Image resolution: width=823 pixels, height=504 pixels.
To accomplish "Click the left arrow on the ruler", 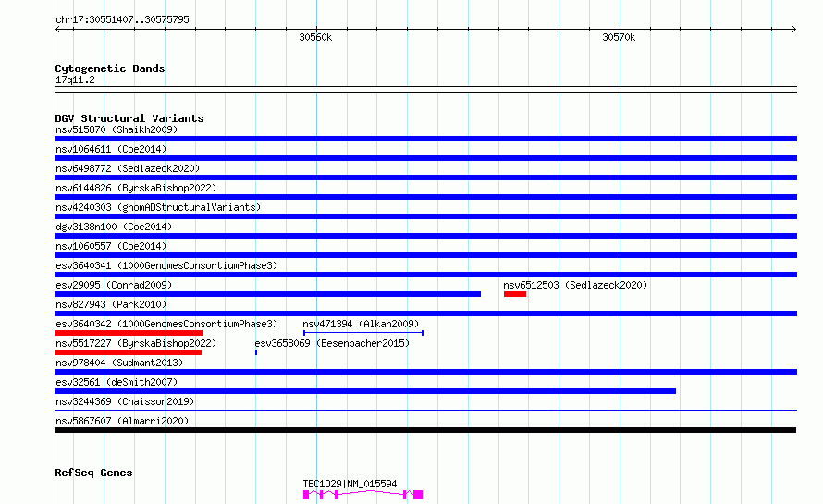I will coord(57,29).
